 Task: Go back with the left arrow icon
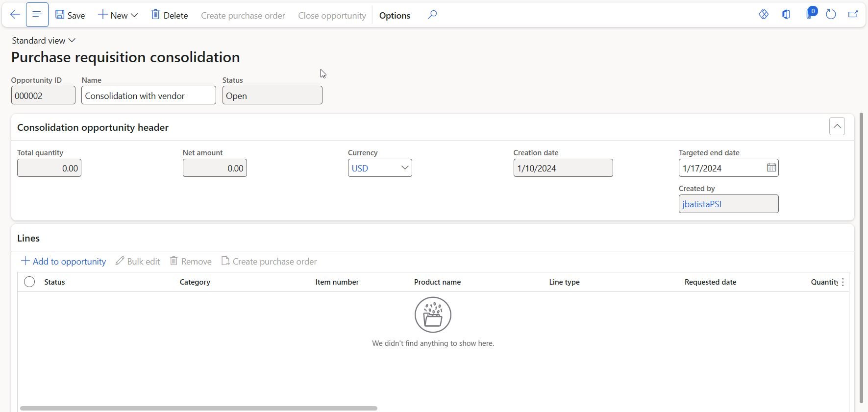coord(15,15)
